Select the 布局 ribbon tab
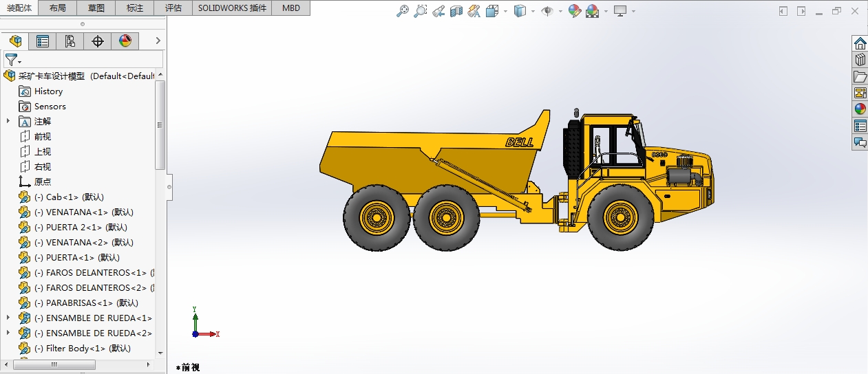 [x=58, y=8]
